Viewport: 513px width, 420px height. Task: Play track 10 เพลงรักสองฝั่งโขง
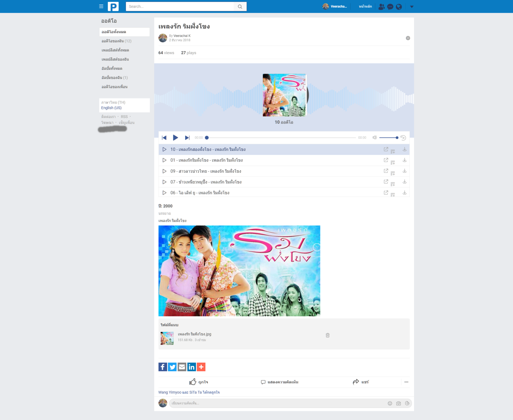pos(164,149)
